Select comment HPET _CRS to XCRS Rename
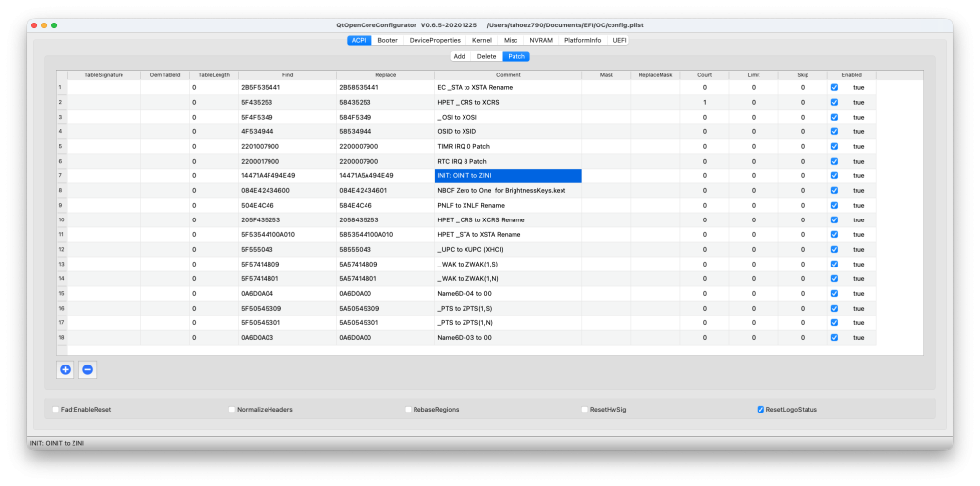Viewport: 980px width, 486px height. (x=508, y=219)
